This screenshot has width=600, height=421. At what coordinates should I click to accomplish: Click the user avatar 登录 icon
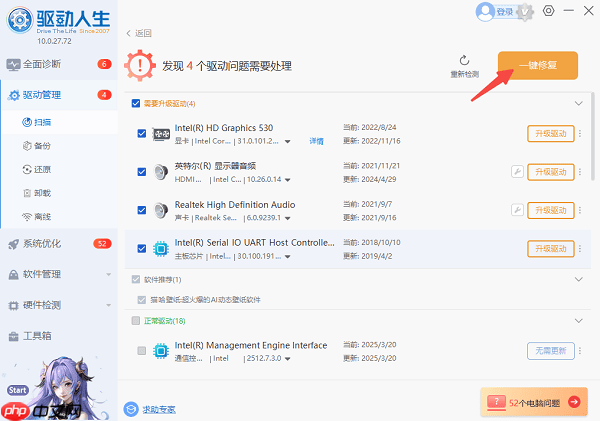tap(487, 12)
